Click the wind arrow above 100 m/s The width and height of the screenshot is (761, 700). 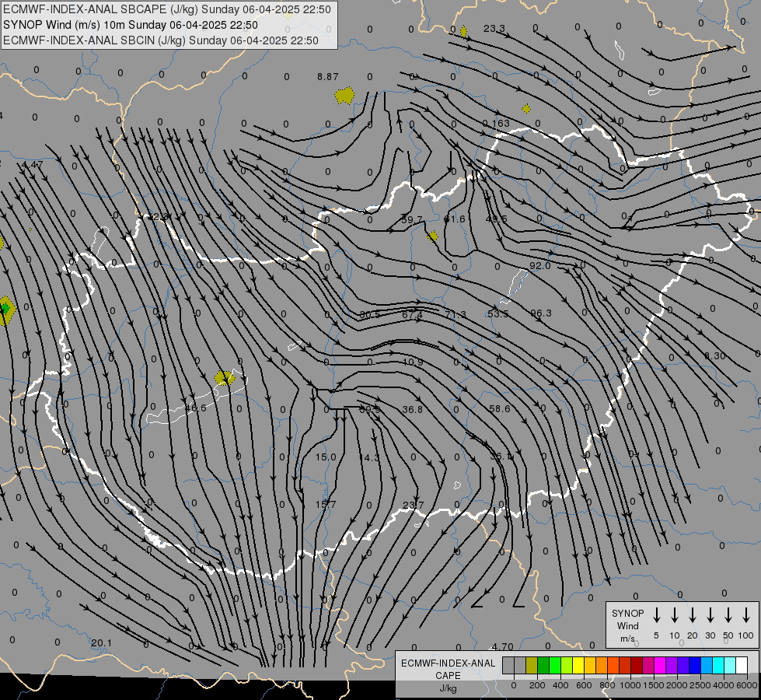click(x=746, y=615)
